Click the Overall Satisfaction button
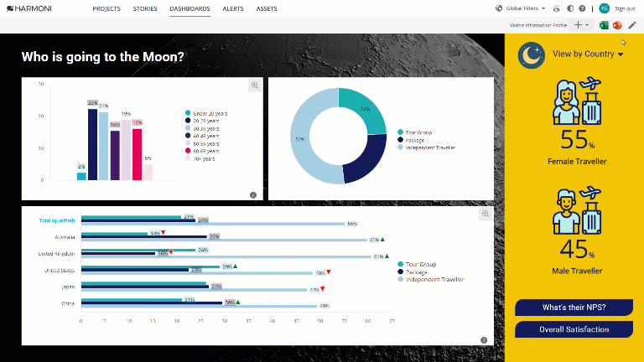 point(574,329)
